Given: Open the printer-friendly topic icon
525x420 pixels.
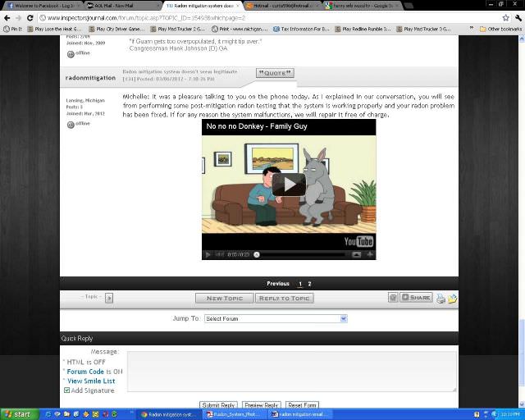Looking at the screenshot, I should [x=441, y=298].
